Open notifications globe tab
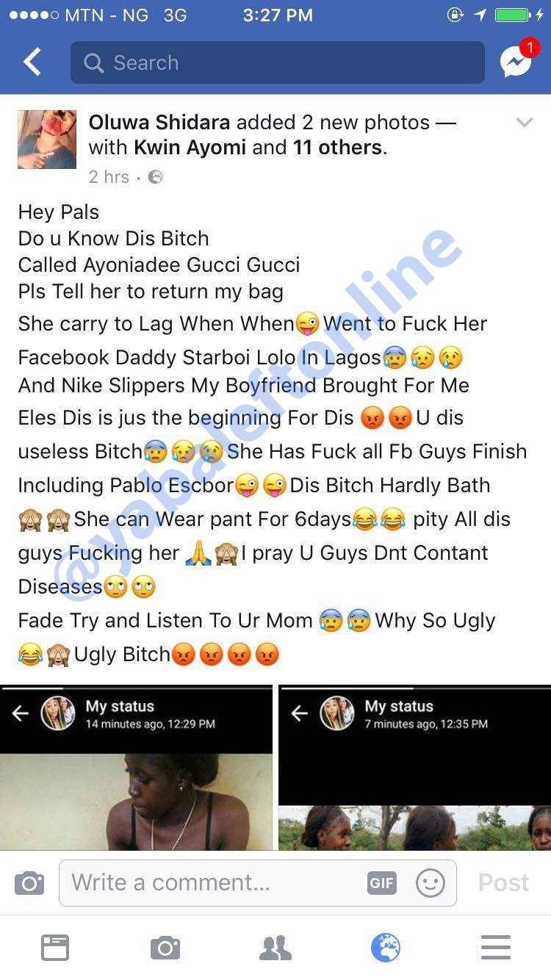Viewport: 551px width, 980px height. point(386,948)
